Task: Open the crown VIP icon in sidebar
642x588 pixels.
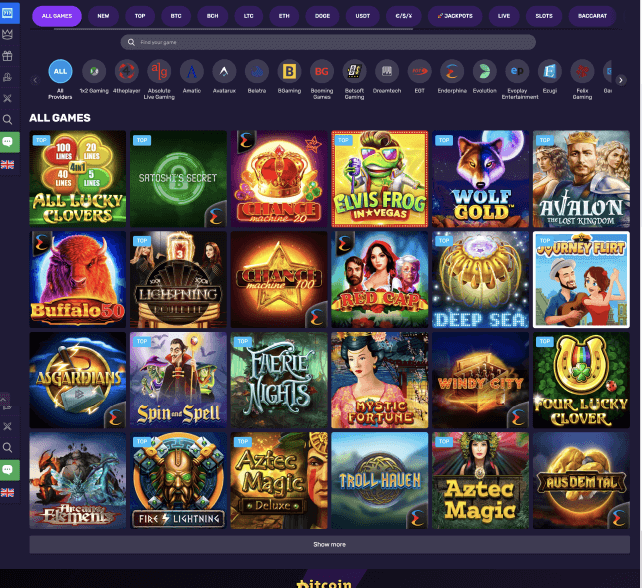Action: pos(7,34)
